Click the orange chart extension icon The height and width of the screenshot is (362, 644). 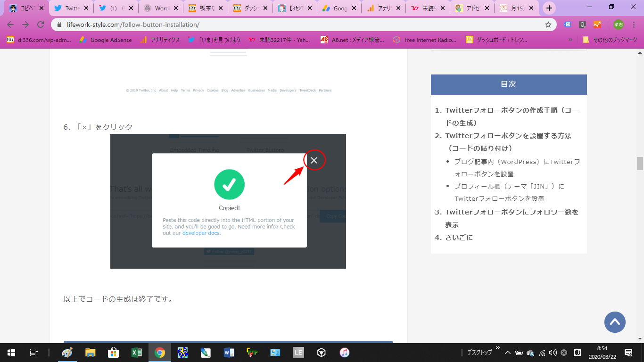coord(597,25)
